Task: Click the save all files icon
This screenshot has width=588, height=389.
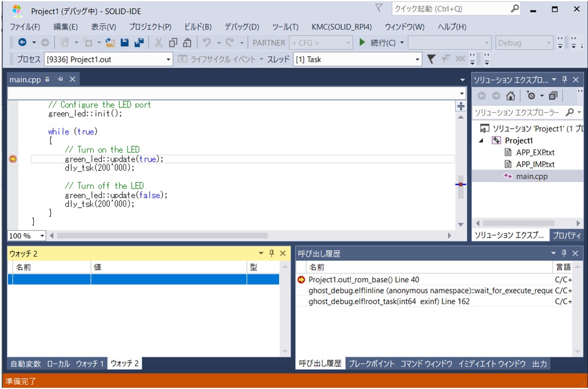Action: (139, 43)
